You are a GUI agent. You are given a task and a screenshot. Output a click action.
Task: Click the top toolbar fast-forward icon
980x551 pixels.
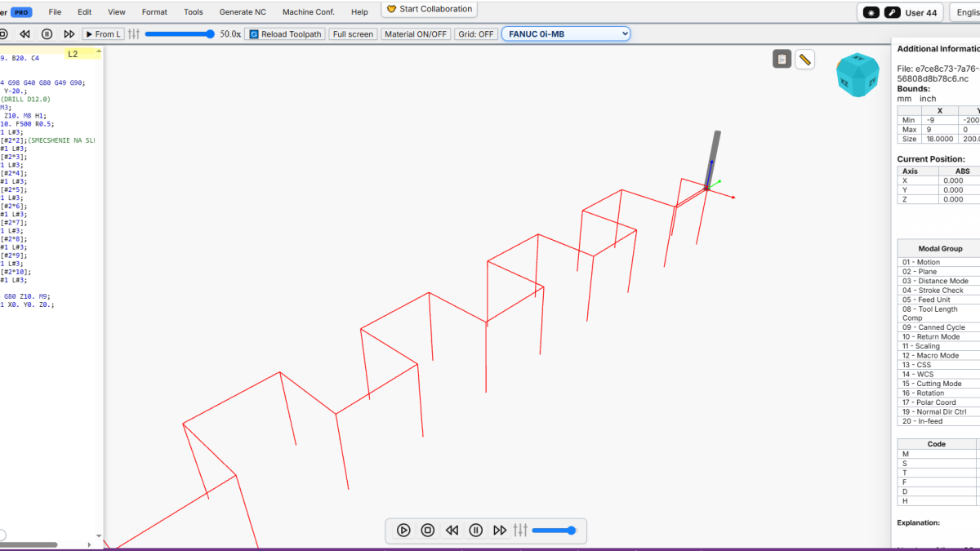(69, 34)
